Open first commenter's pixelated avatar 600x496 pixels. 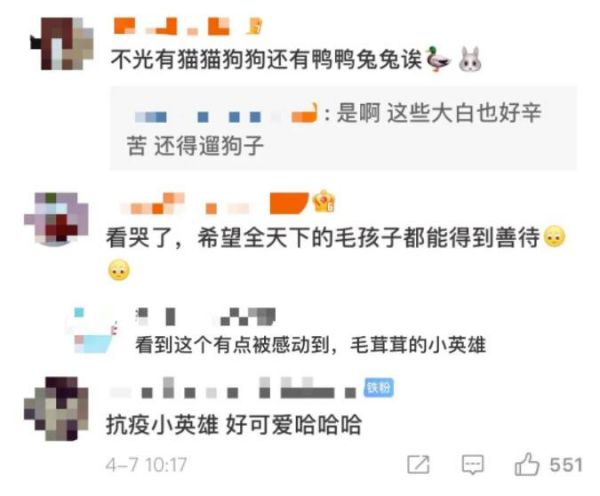point(62,44)
